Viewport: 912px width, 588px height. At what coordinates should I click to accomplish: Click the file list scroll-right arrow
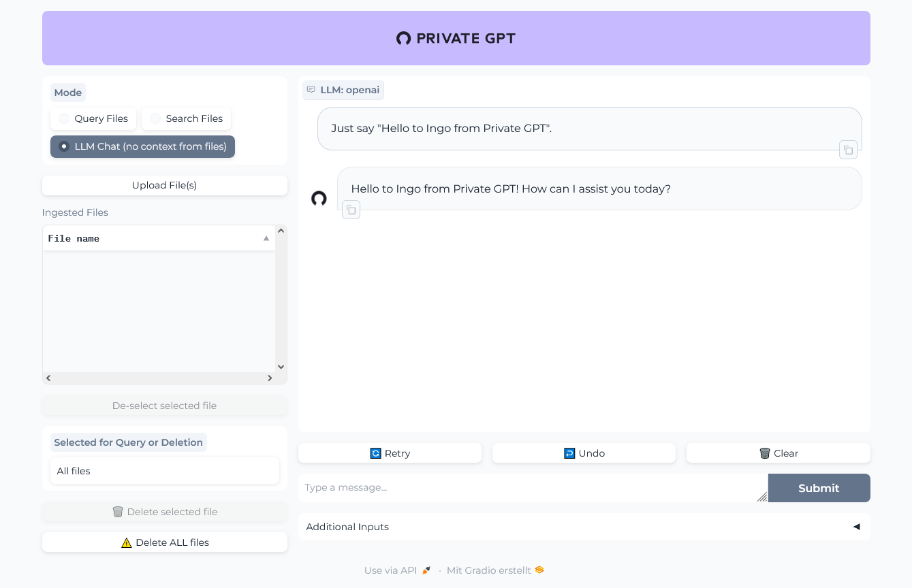[270, 378]
